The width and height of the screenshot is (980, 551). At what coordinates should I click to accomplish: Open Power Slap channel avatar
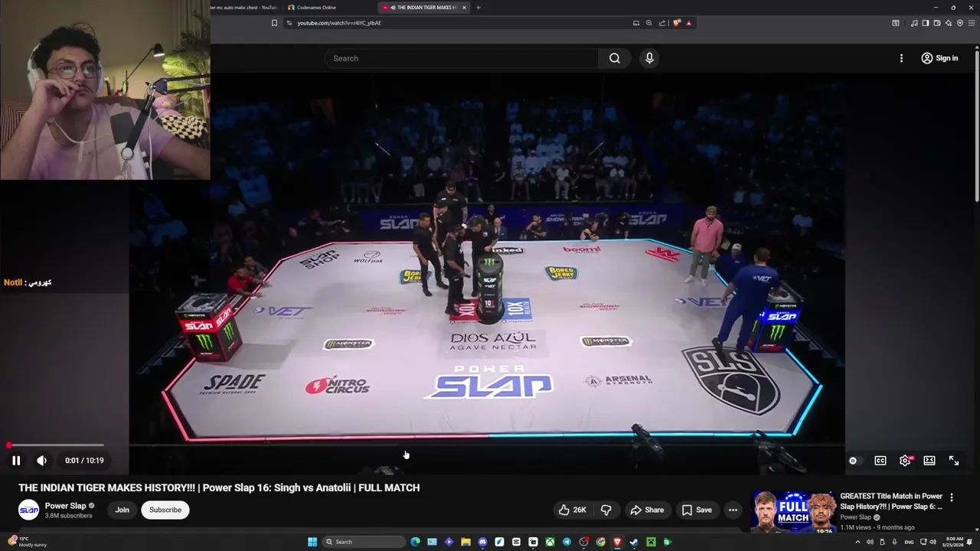click(28, 510)
